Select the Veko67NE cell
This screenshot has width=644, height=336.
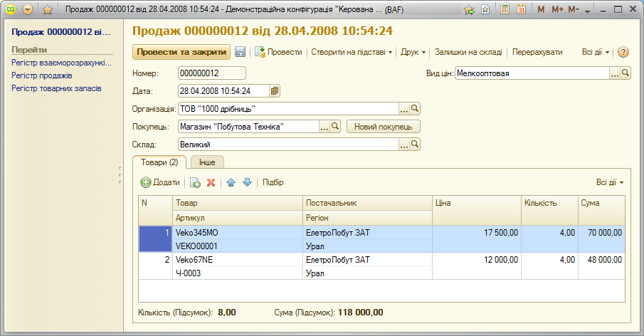tap(238, 260)
